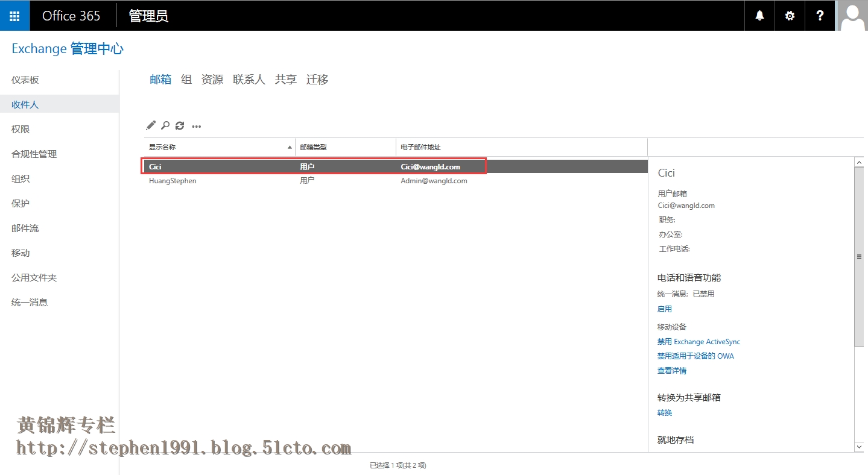The width and height of the screenshot is (868, 475).
Task: Click the Office 365 header title
Action: tap(71, 16)
